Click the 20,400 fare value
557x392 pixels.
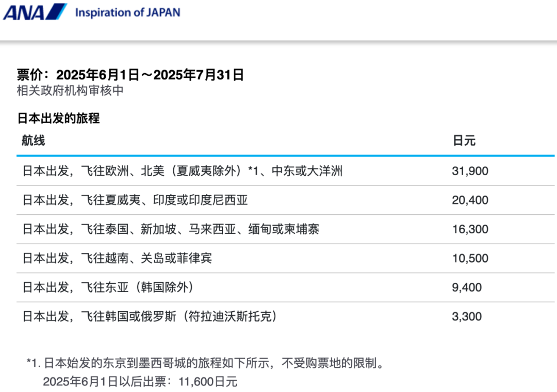[x=470, y=200]
